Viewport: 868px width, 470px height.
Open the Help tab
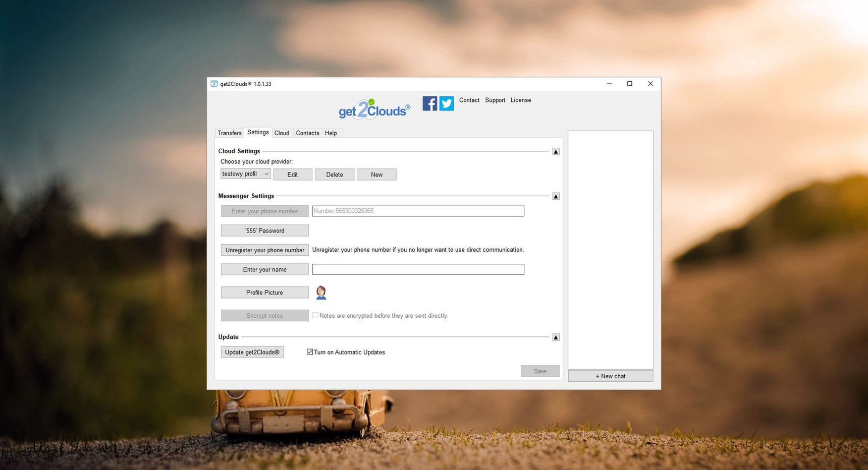click(x=331, y=133)
